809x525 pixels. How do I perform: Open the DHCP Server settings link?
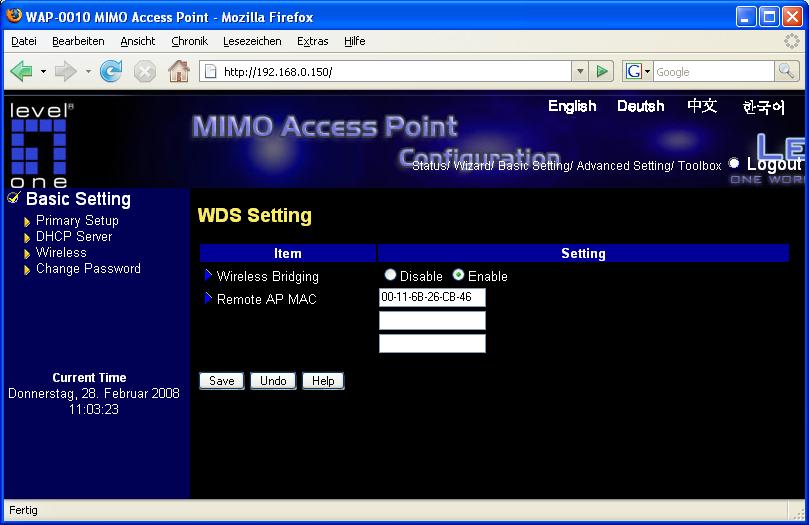click(x=74, y=237)
